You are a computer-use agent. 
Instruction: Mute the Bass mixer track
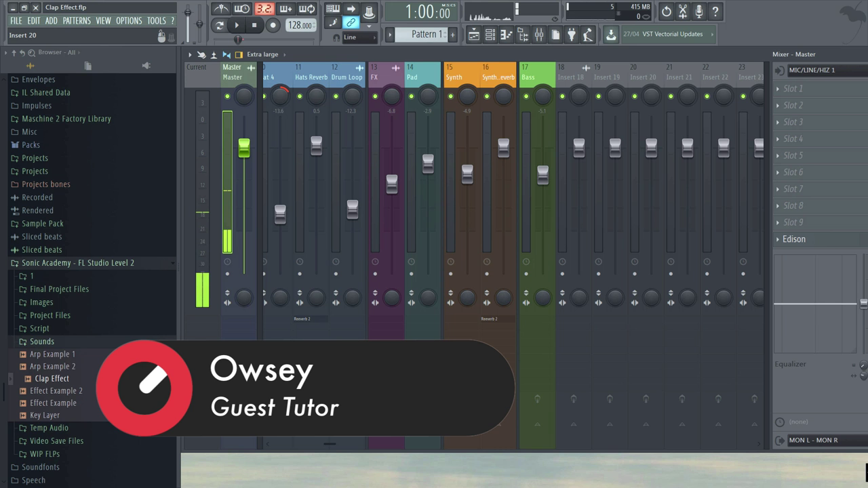(526, 96)
